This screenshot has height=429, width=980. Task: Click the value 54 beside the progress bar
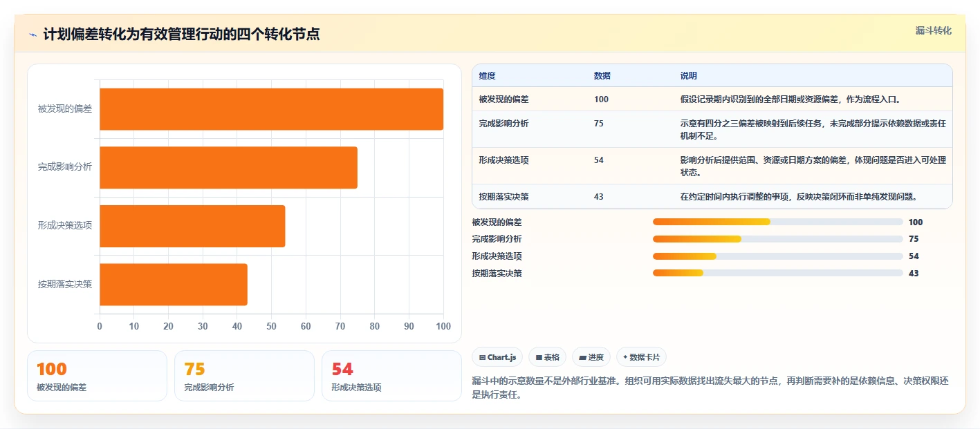click(x=914, y=256)
